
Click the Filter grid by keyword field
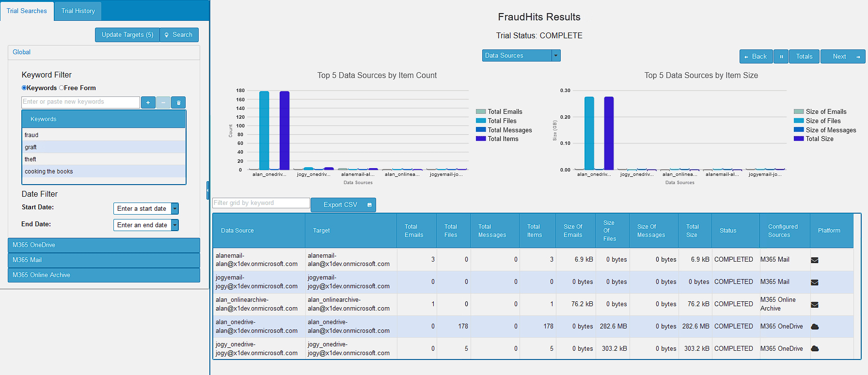pyautogui.click(x=261, y=203)
